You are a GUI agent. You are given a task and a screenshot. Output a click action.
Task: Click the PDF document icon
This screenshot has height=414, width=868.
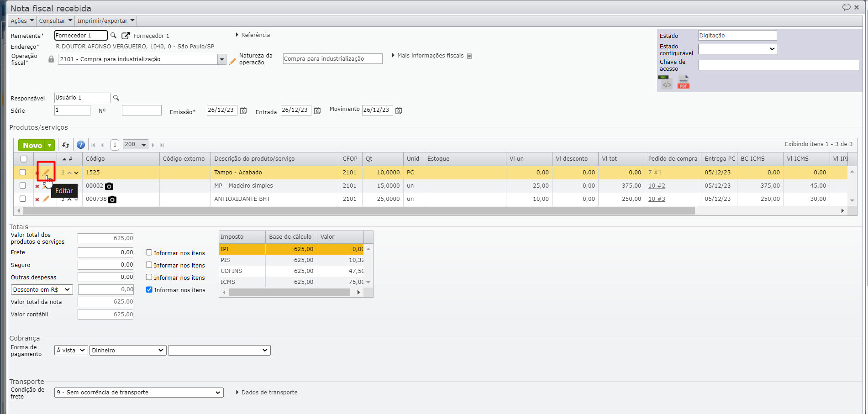click(683, 83)
